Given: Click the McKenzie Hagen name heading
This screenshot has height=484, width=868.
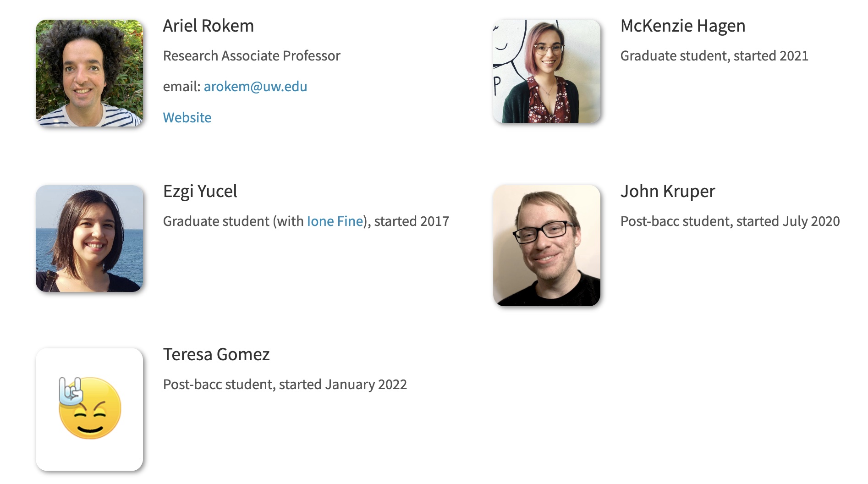Looking at the screenshot, I should [x=682, y=26].
